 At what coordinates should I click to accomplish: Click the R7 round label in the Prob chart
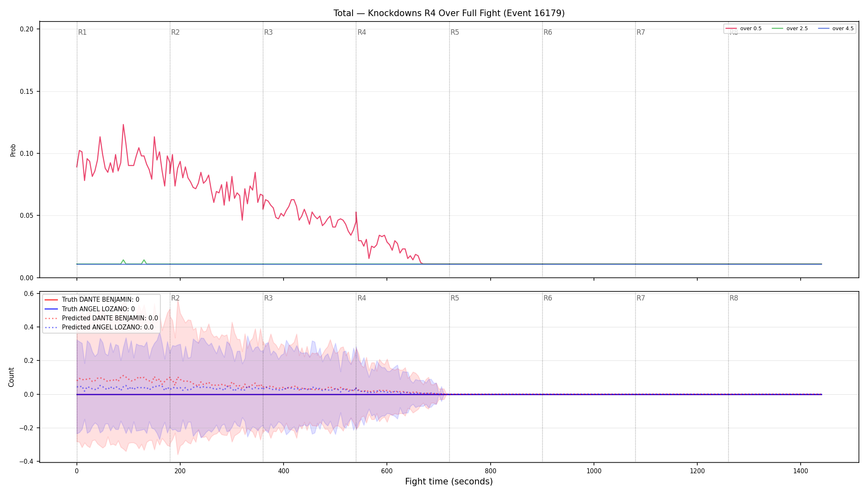(641, 32)
